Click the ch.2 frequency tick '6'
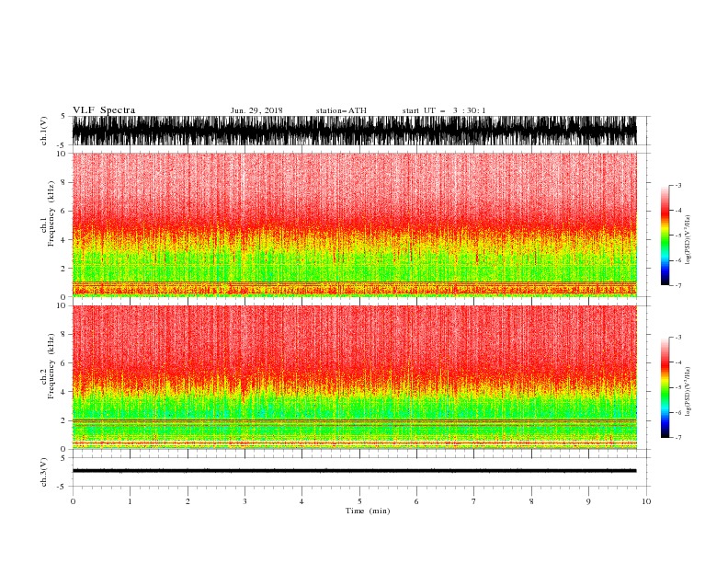This screenshot has height=563, width=728. click(x=63, y=363)
